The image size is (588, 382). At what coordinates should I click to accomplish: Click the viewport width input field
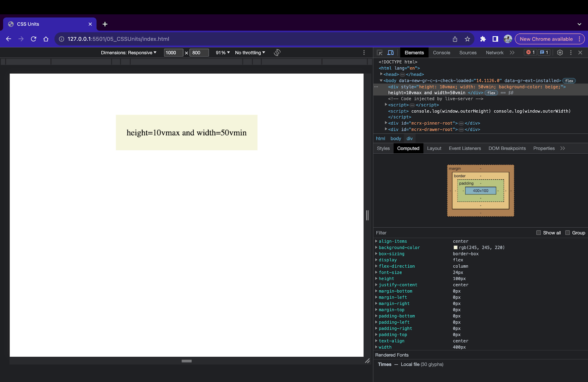pyautogui.click(x=173, y=53)
